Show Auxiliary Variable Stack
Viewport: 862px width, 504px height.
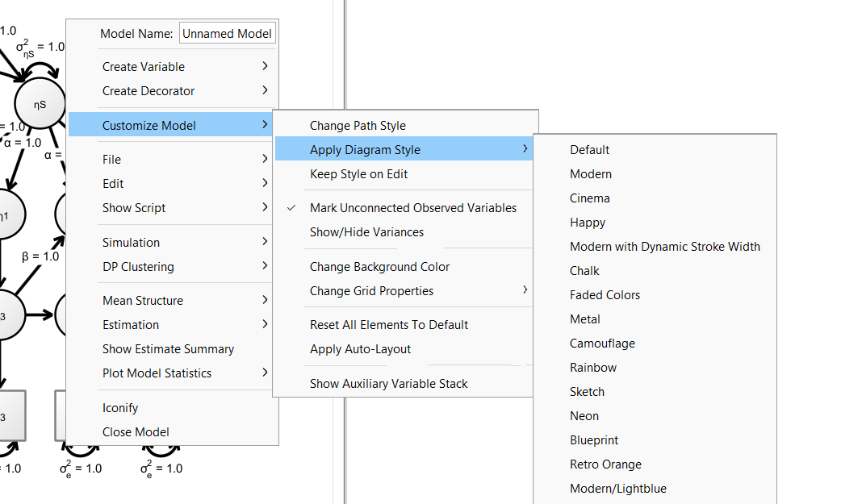click(388, 384)
